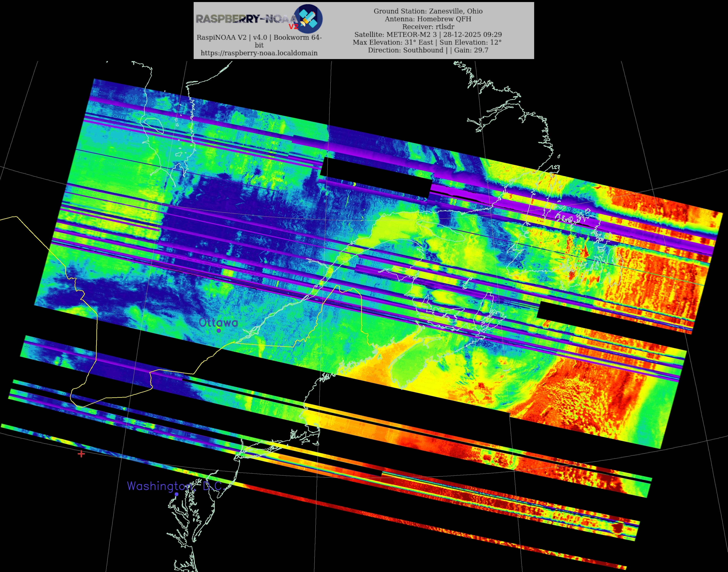728x572 pixels.
Task: Click the Ground Station: Zanesville, Ohio line
Action: coord(428,11)
